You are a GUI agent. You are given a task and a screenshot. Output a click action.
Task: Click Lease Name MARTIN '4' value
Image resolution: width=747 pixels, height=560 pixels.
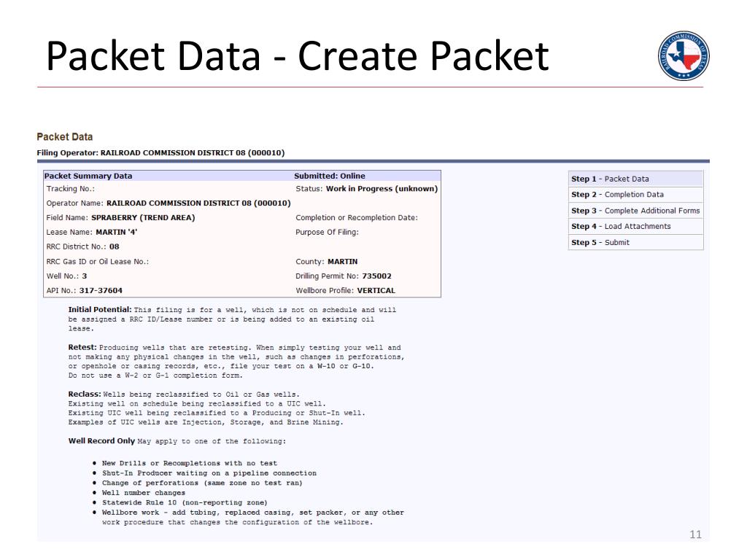(x=116, y=233)
